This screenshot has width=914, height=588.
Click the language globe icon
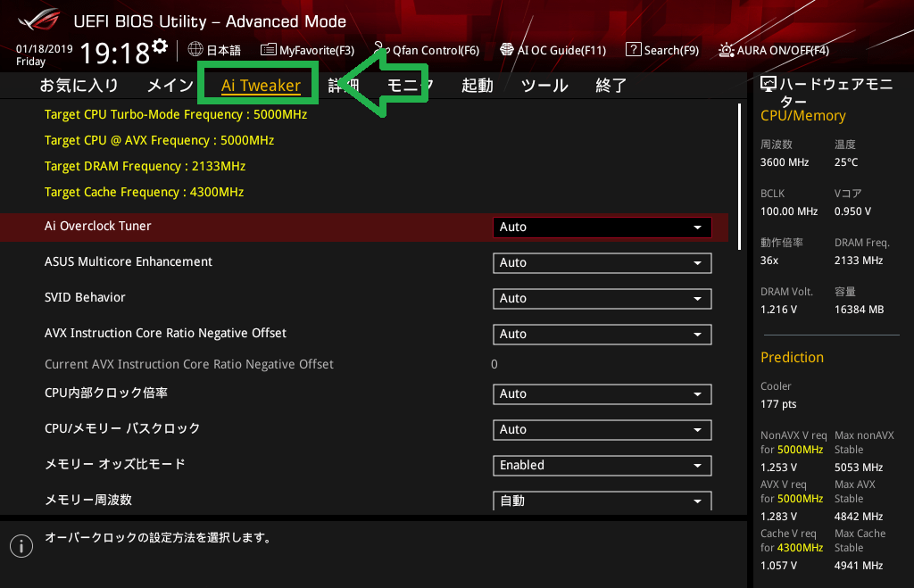(195, 50)
